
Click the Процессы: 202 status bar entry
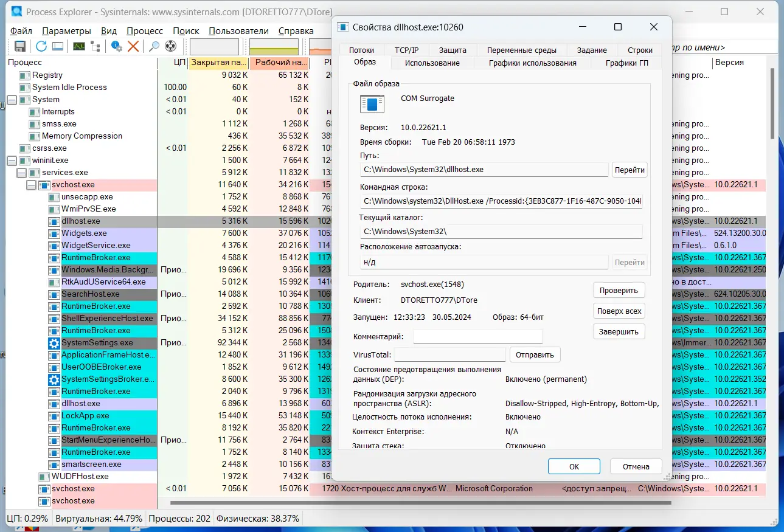point(179,519)
